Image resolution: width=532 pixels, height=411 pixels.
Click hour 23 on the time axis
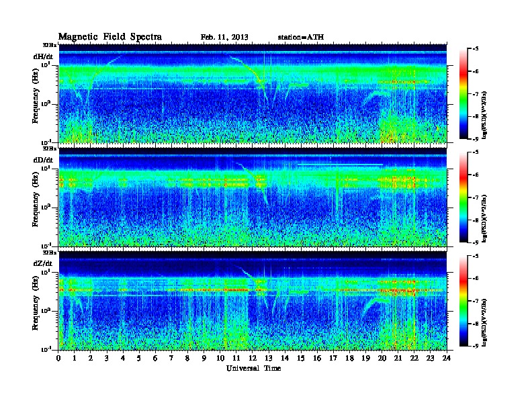(431, 358)
